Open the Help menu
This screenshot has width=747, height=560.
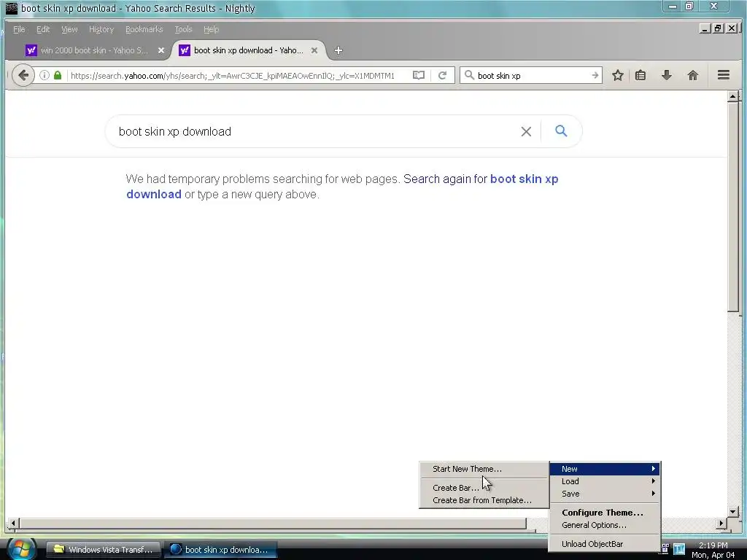tap(211, 29)
